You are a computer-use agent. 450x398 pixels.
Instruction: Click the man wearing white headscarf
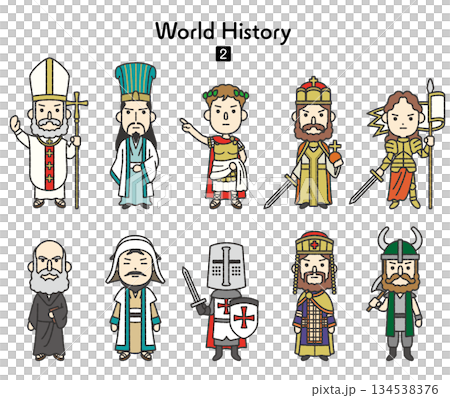135,298
